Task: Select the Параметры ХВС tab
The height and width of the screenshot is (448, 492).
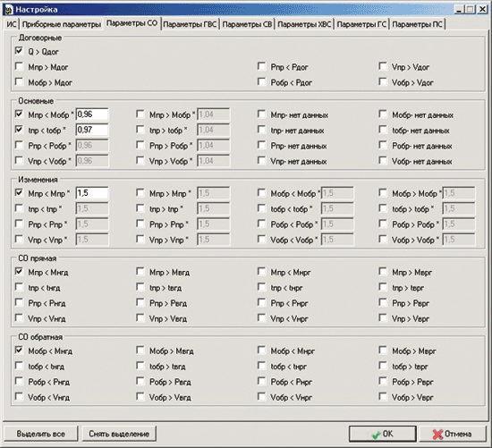Action: point(304,24)
